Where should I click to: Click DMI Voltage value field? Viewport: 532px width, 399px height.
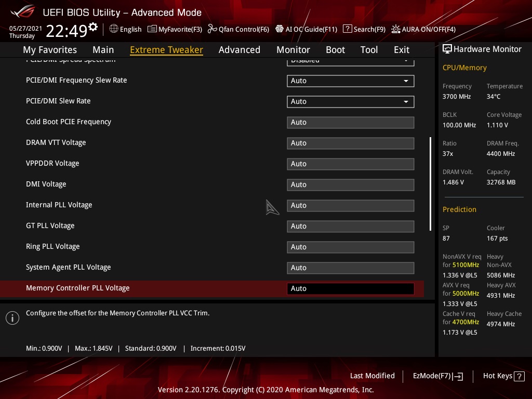point(351,184)
